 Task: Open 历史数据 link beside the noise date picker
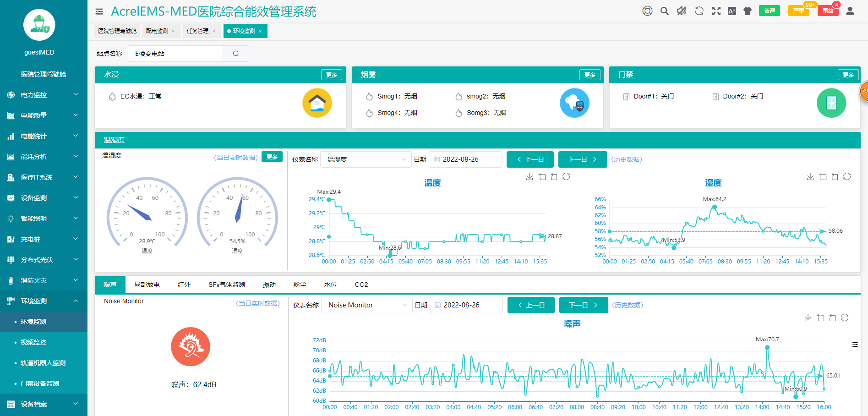[627, 305]
